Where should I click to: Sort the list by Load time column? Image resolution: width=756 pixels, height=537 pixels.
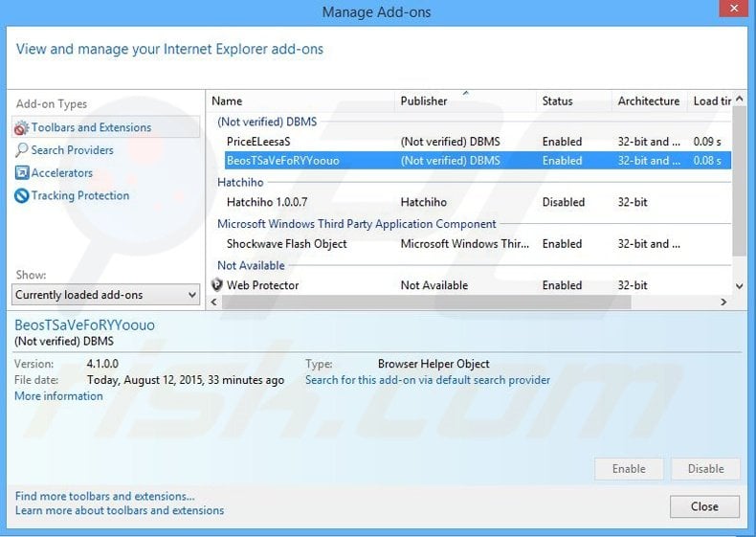(x=710, y=101)
